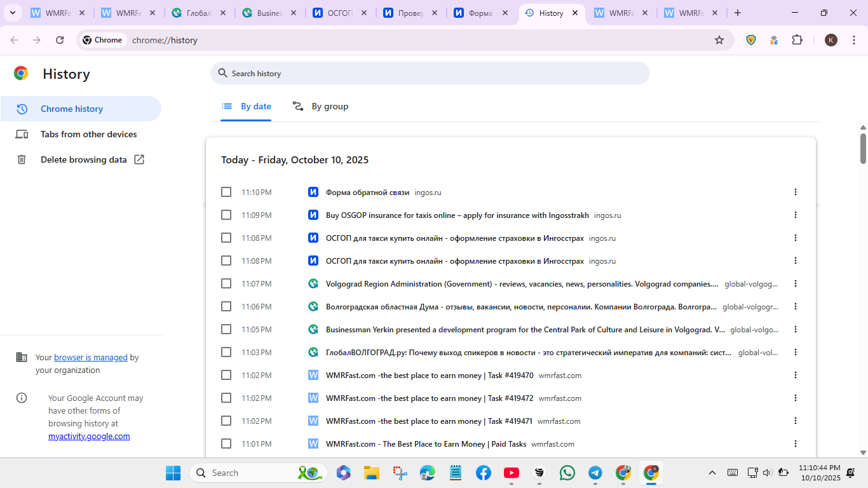Viewport: 868px width, 488px height.
Task: Open more actions for ГлобалВОЛГОГРАД.ру entry
Action: pos(796,352)
